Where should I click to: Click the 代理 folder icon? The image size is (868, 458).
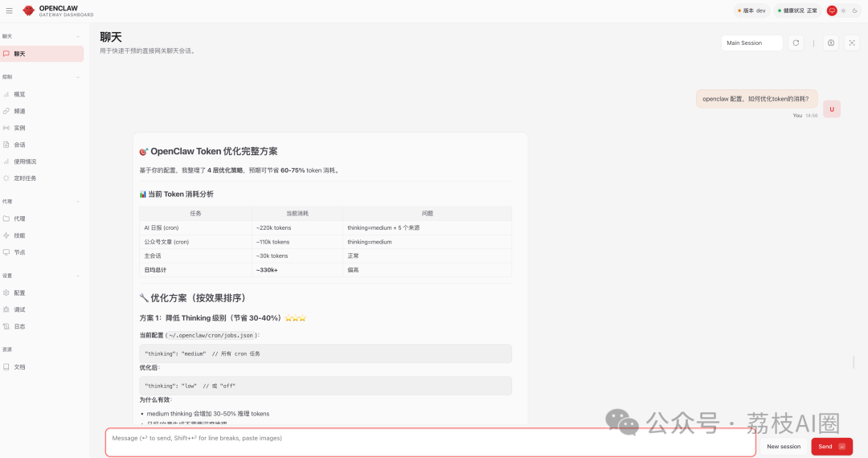click(6, 219)
